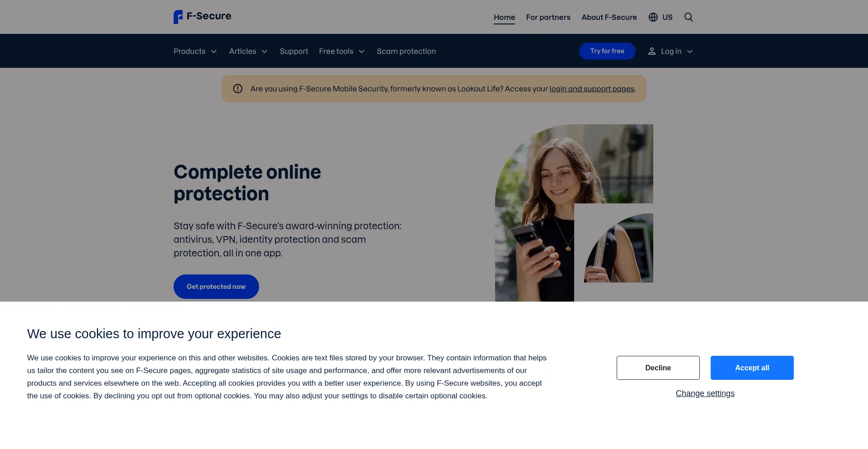The width and height of the screenshot is (868, 449).
Task: Go to the Home tab
Action: [x=505, y=17]
